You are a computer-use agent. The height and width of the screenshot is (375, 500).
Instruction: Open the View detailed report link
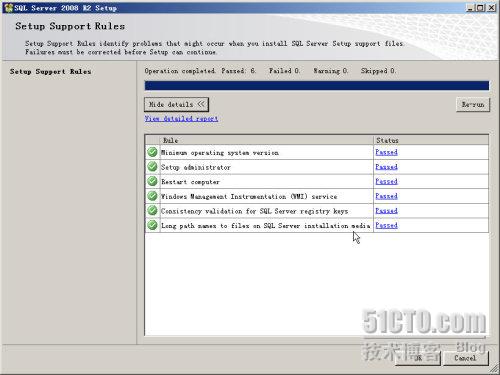(x=181, y=119)
